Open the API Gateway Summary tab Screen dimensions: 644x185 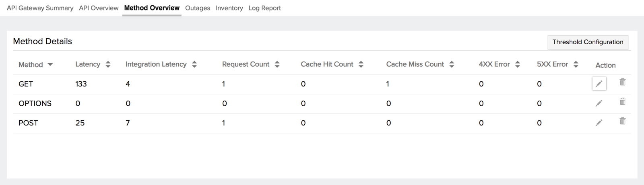pos(40,8)
